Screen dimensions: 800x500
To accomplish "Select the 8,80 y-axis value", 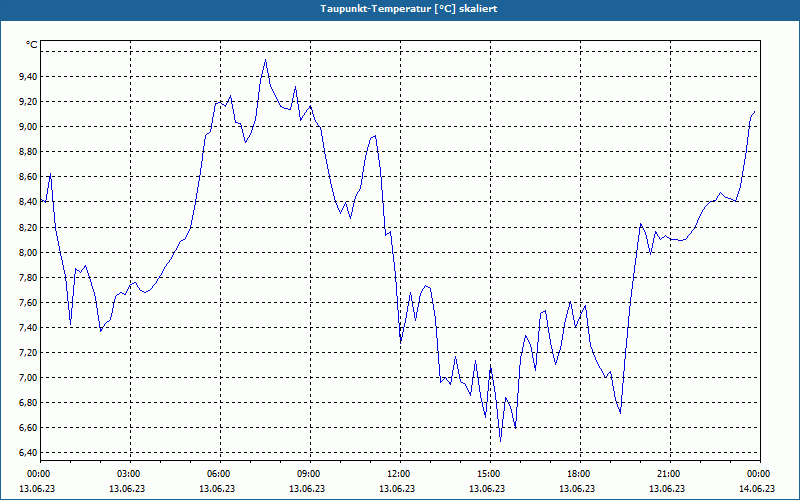I will pos(28,152).
